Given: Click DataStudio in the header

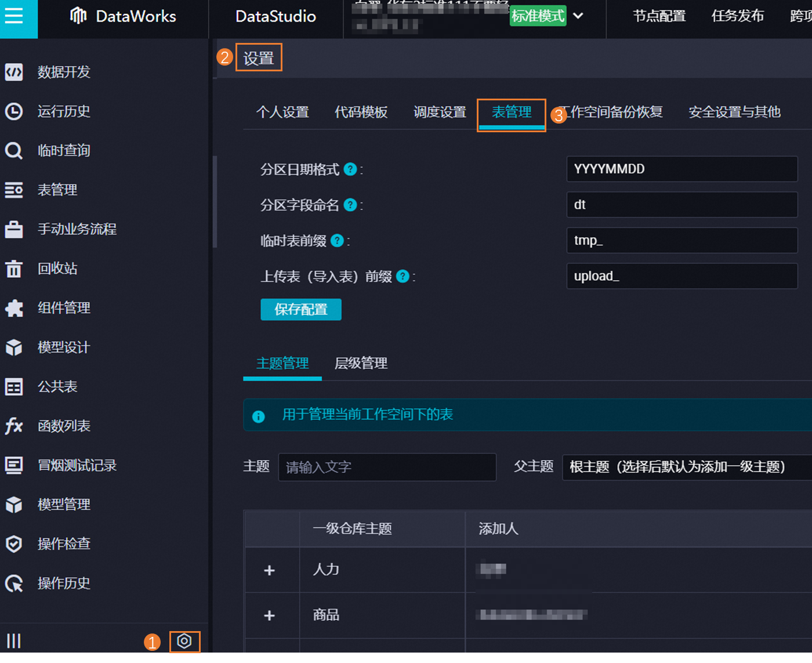Looking at the screenshot, I should click(275, 16).
